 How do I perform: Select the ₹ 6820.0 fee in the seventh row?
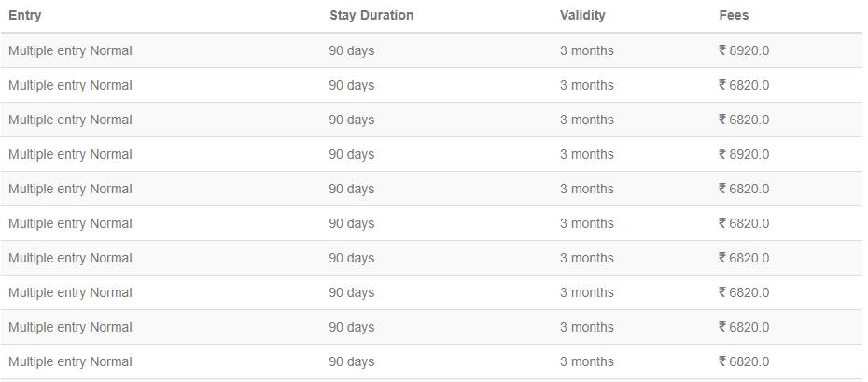[744, 258]
